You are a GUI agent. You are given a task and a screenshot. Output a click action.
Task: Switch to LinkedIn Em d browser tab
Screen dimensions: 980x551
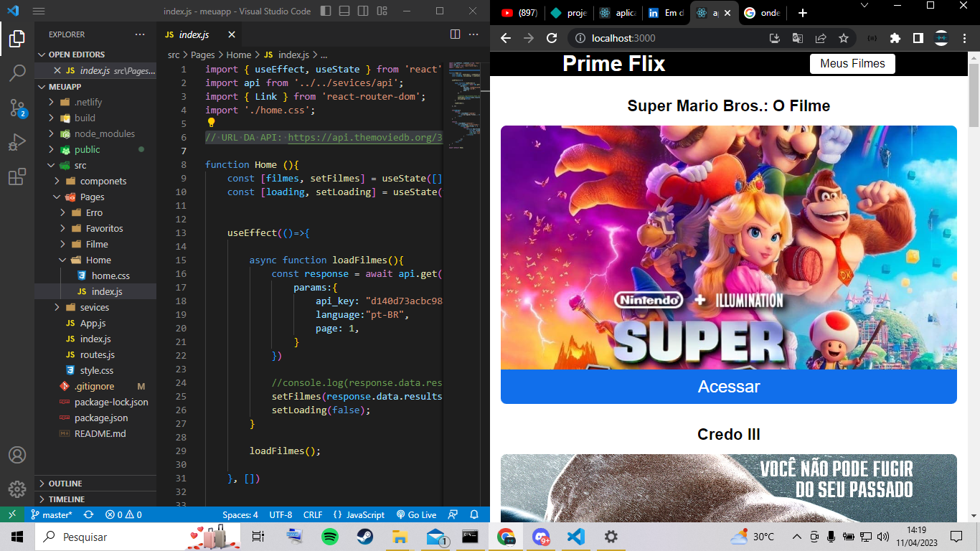tap(665, 13)
